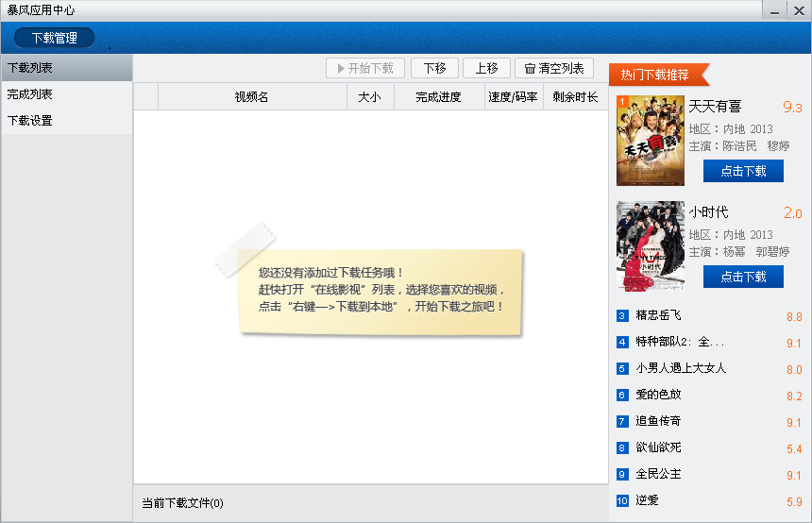Image resolution: width=812 pixels, height=523 pixels.
Task: Click the 完成进度 column header
Action: click(439, 97)
